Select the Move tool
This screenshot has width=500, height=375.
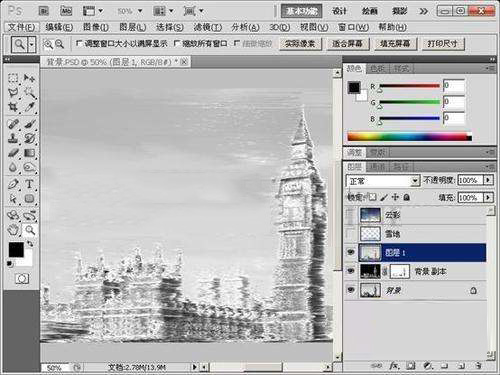pyautogui.click(x=29, y=79)
